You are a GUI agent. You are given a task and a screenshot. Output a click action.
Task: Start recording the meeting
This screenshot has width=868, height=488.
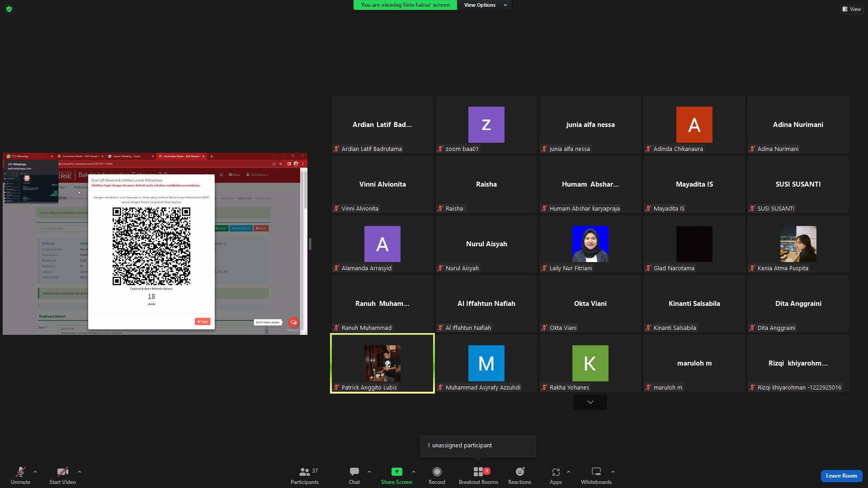tap(437, 475)
